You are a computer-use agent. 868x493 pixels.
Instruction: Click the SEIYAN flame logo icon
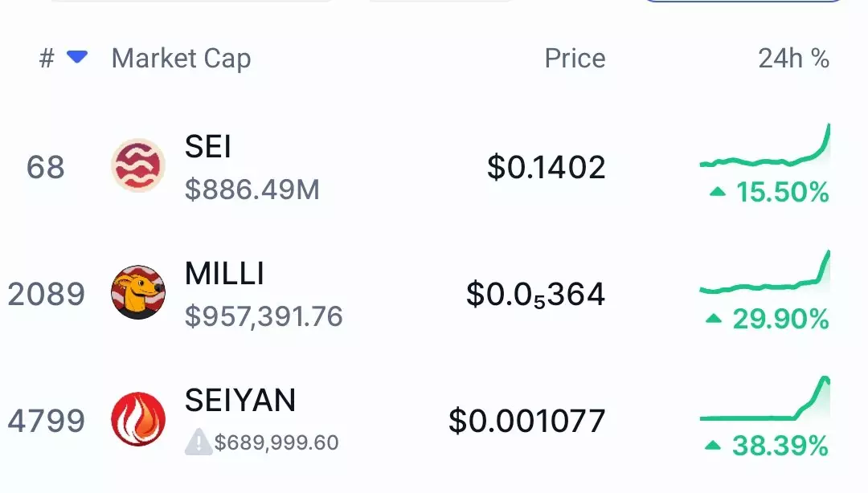coord(137,420)
